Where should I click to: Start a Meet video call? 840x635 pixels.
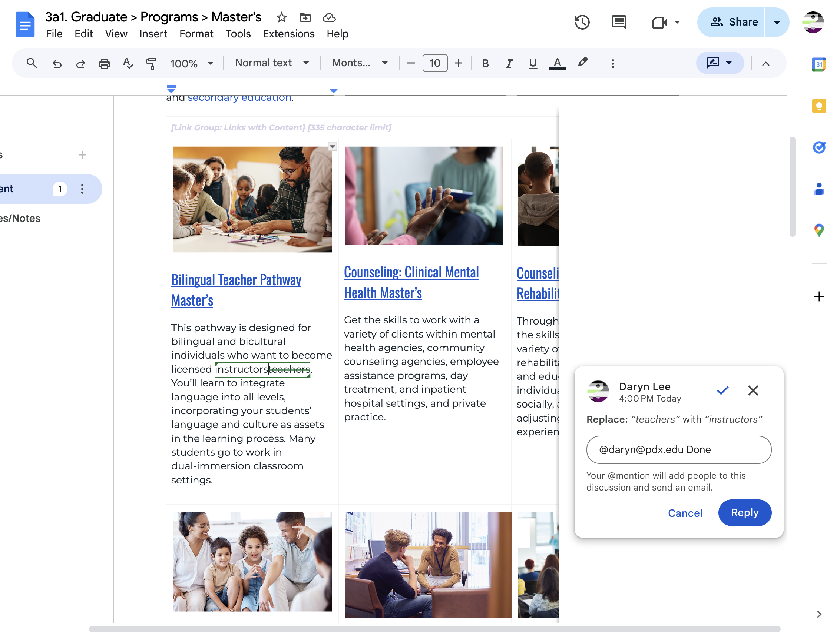pos(659,22)
